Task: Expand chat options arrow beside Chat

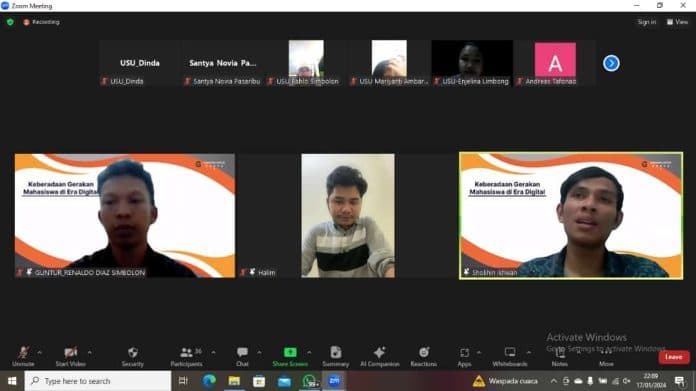Action: (x=259, y=352)
